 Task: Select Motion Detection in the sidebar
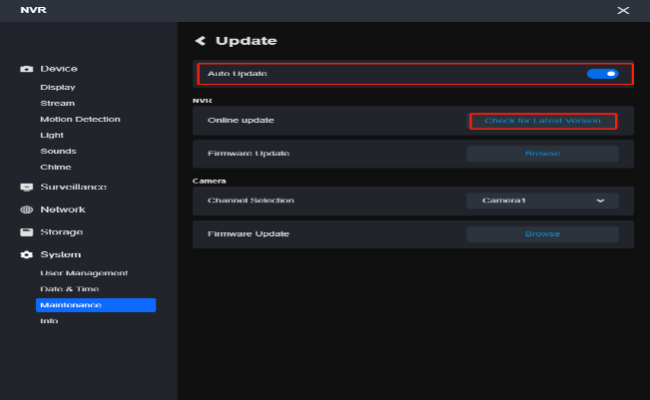(x=80, y=119)
